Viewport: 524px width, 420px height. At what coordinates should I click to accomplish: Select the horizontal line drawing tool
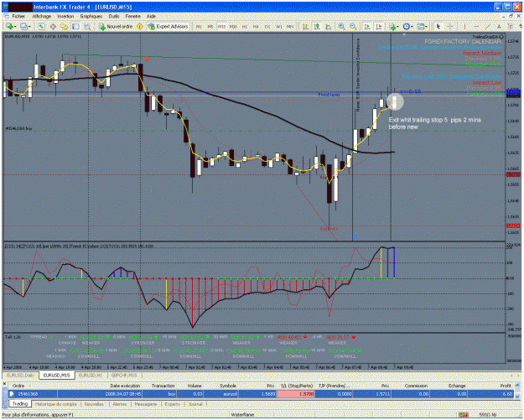(x=476, y=26)
